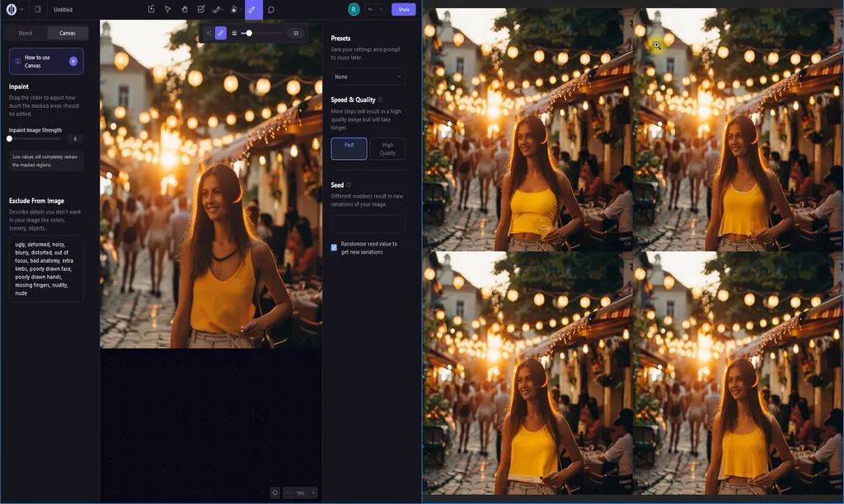The image size is (844, 504).
Task: Open the Presets dropdown showing None
Action: coord(368,77)
